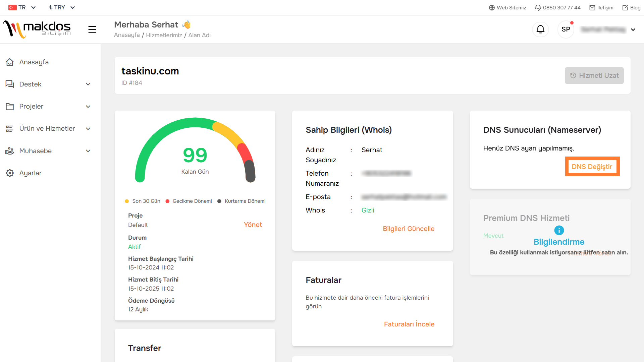
Task: Toggle Son 30 Gün legend item
Action: 143,201
